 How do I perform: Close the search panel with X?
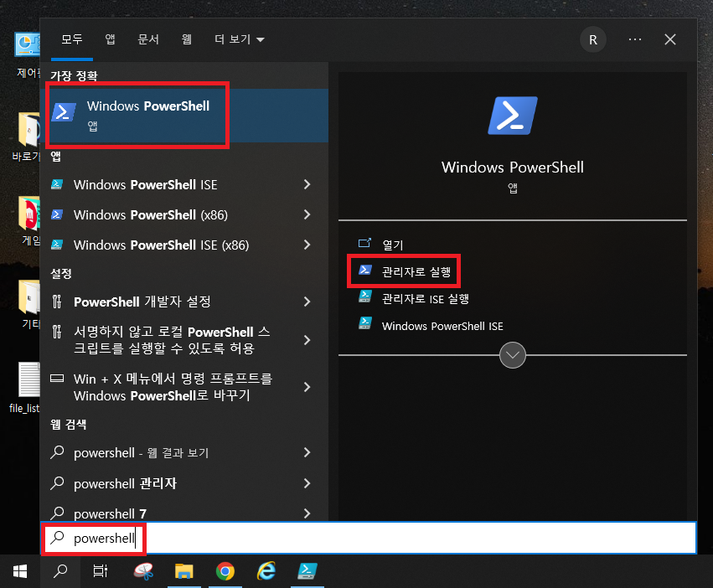(669, 39)
